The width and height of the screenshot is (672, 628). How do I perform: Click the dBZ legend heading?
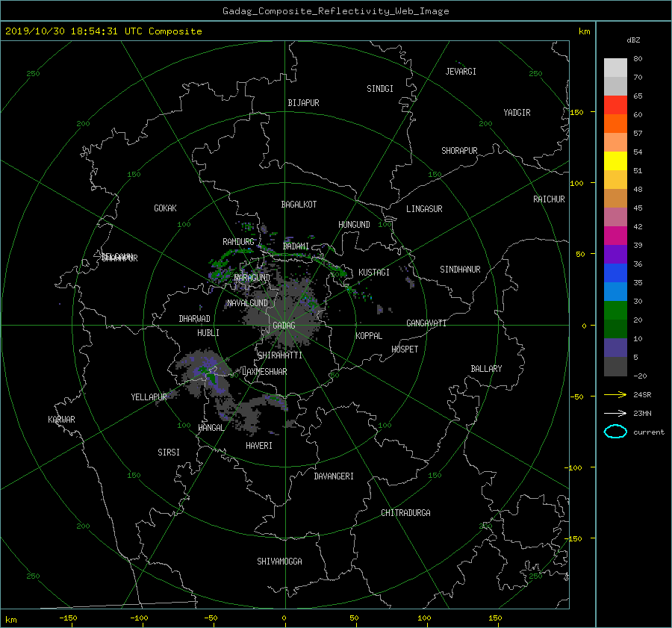click(633, 40)
